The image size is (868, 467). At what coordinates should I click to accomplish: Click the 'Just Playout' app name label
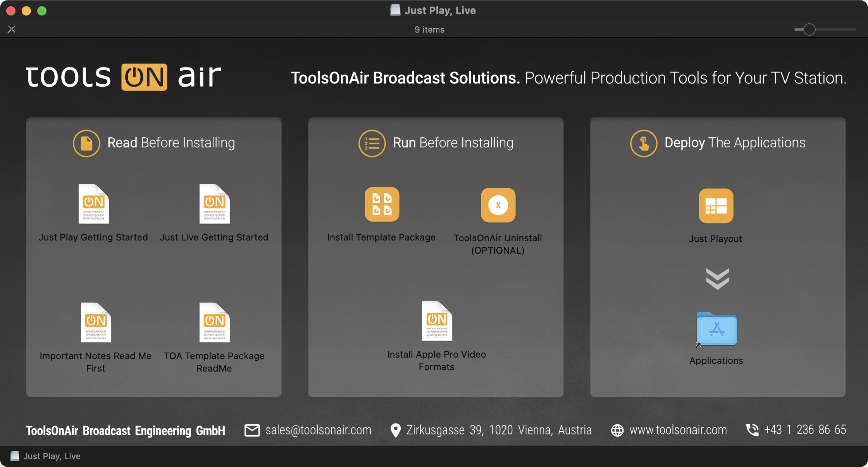(716, 239)
